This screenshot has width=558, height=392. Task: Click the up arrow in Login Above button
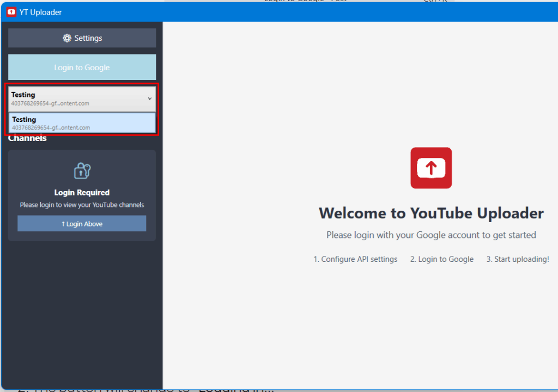click(x=63, y=224)
